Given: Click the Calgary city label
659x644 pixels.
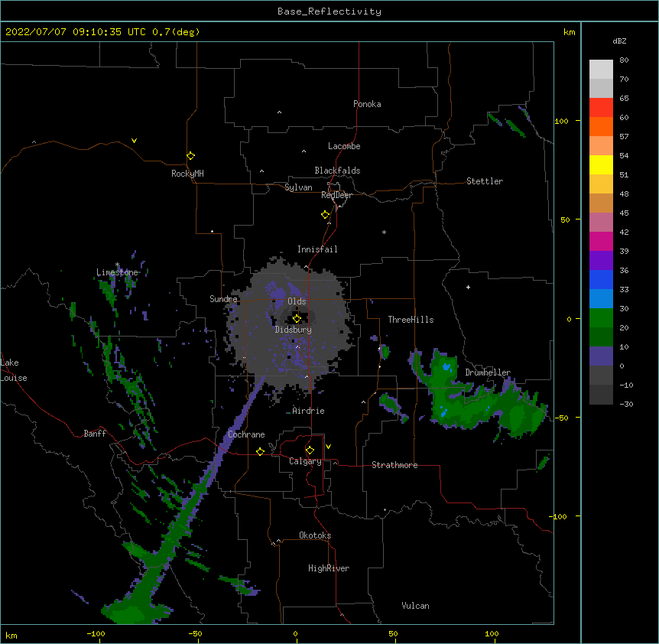Looking at the screenshot, I should [x=306, y=461].
